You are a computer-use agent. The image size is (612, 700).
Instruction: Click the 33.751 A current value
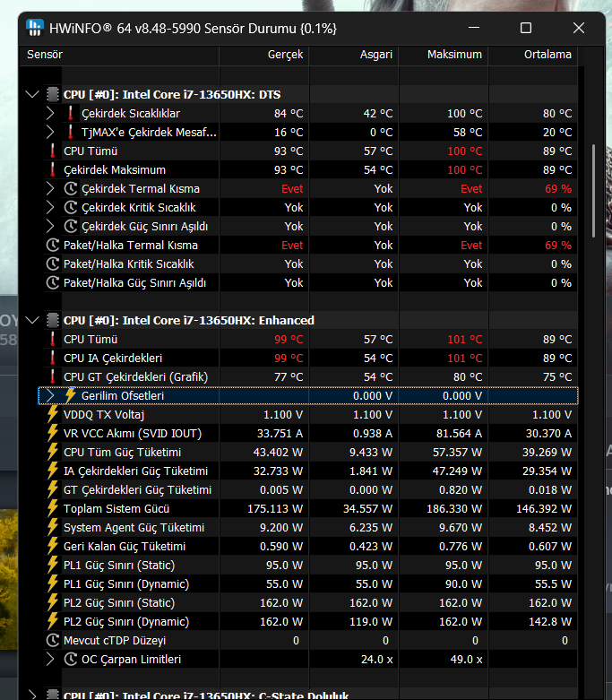point(280,433)
